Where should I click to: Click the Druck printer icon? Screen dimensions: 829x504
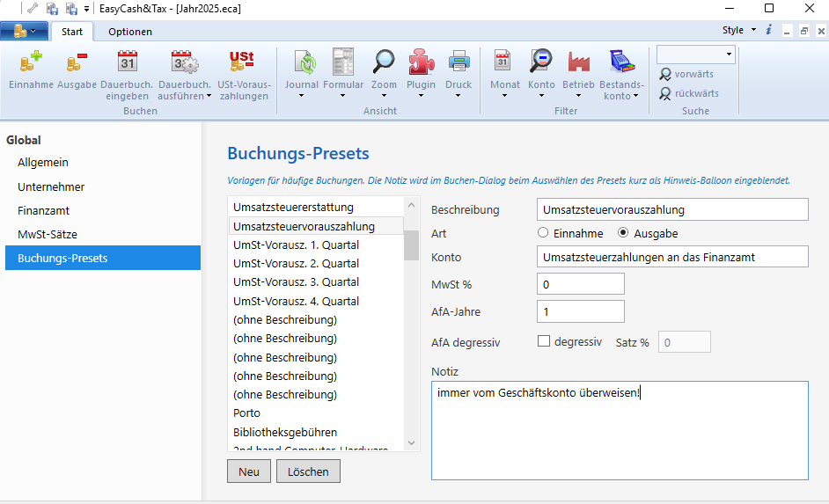pos(459,62)
